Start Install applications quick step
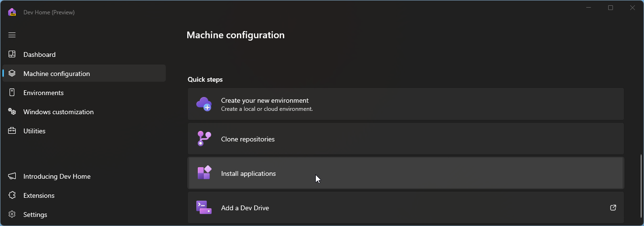 [x=405, y=173]
